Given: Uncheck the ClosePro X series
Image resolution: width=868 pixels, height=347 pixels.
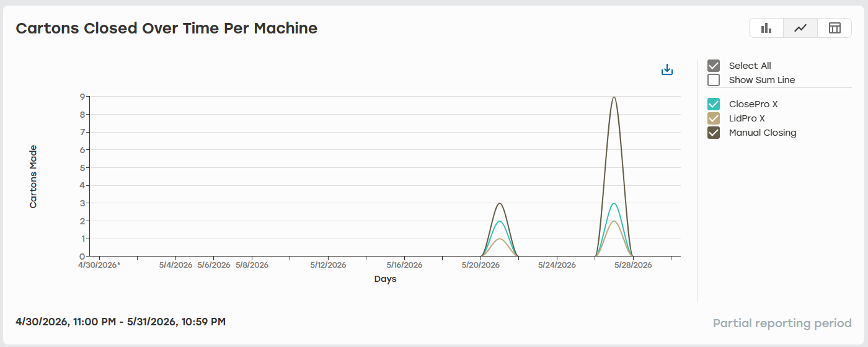Looking at the screenshot, I should click(714, 104).
